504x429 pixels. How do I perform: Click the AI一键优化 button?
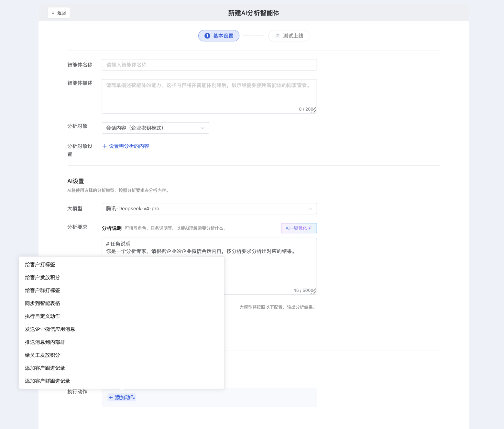[x=299, y=228]
